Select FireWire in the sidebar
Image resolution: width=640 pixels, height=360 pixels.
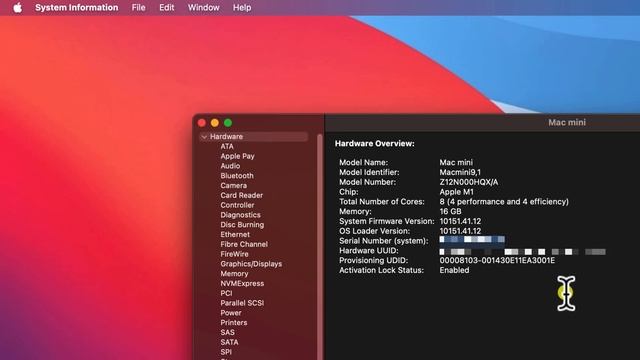[234, 254]
